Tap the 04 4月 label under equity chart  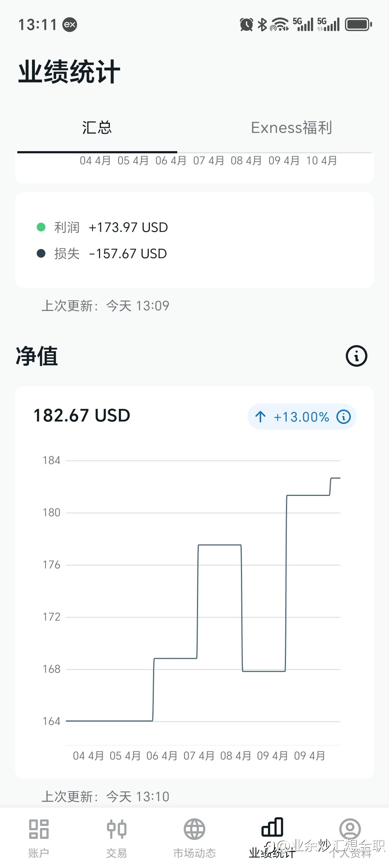pyautogui.click(x=89, y=756)
